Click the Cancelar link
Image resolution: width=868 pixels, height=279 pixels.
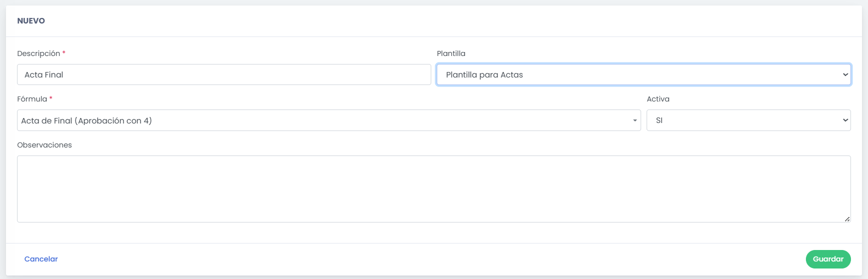(x=41, y=259)
